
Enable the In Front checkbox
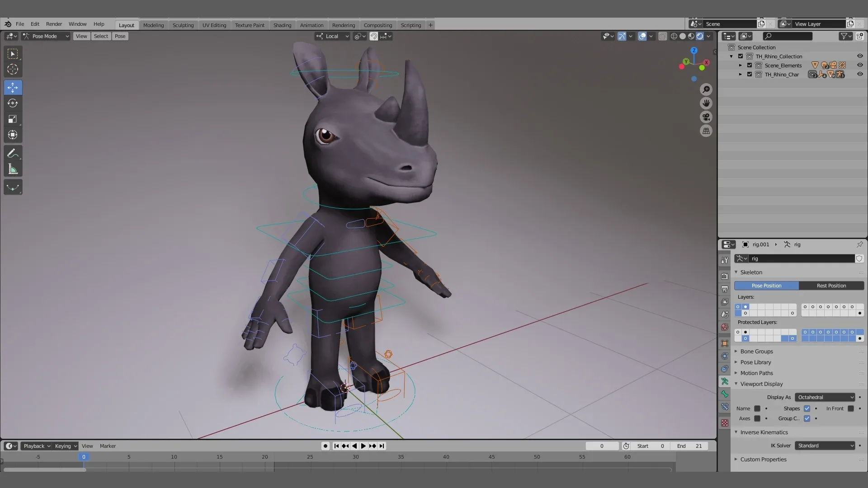click(851, 408)
